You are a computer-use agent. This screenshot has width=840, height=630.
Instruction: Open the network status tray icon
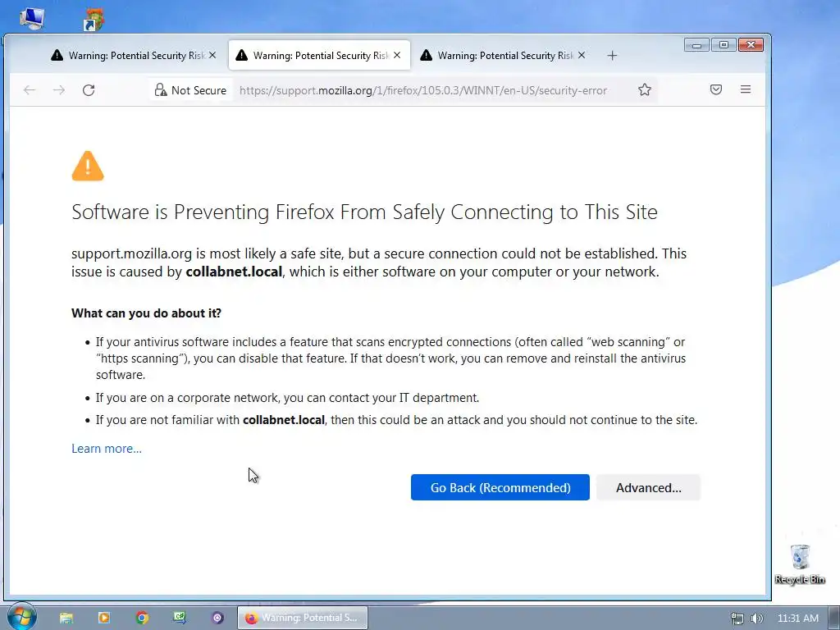click(x=737, y=619)
